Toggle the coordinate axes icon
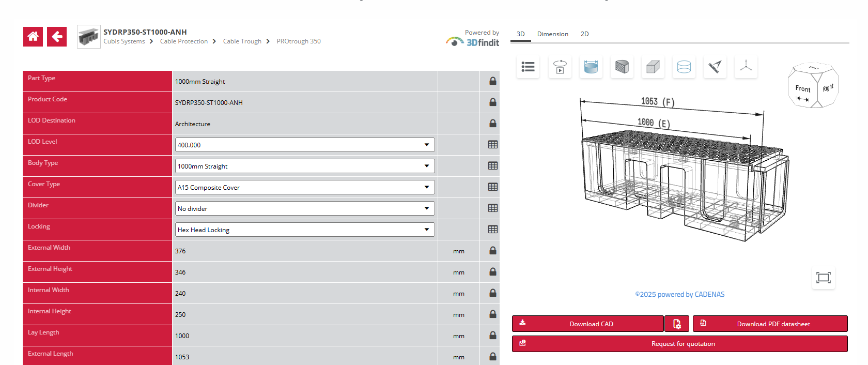The width and height of the screenshot is (868, 365). point(746,67)
